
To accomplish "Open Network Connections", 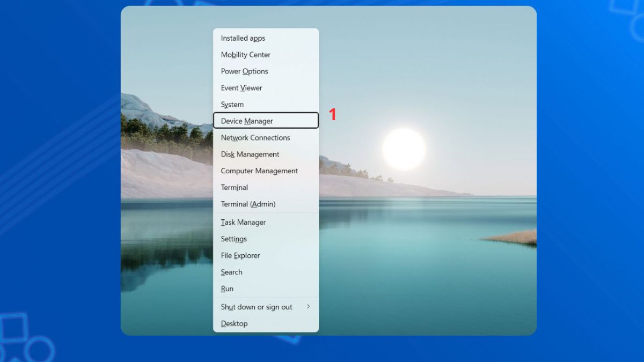I will click(x=255, y=138).
